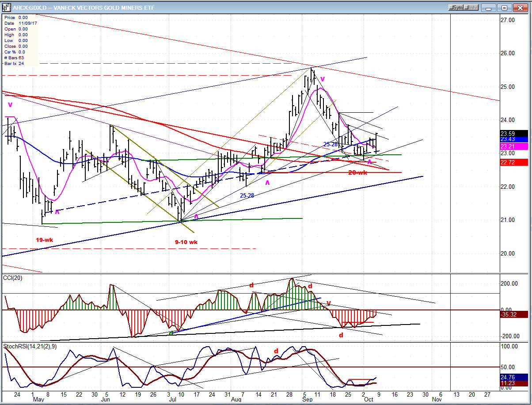Click the 20-wk cycle annotation
This screenshot has width=532, height=405.
[357, 172]
